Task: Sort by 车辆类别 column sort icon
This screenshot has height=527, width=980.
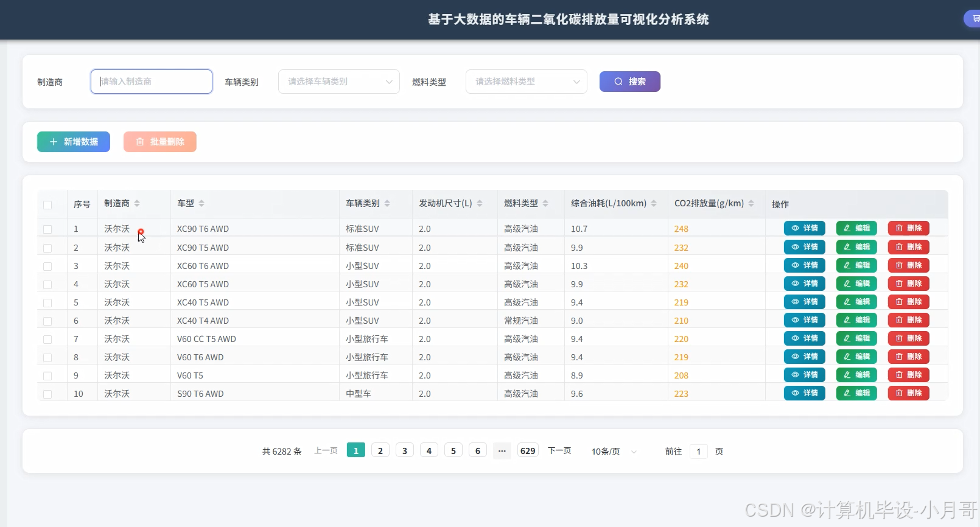Action: point(387,203)
